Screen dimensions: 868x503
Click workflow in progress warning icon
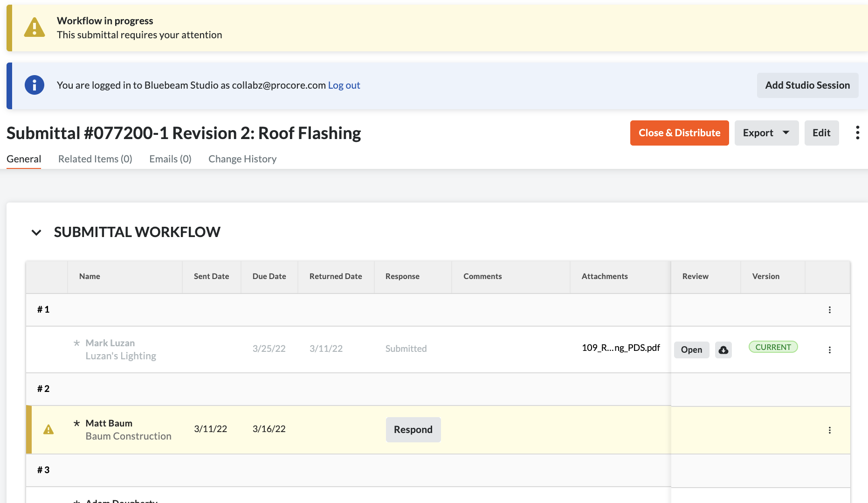click(34, 28)
